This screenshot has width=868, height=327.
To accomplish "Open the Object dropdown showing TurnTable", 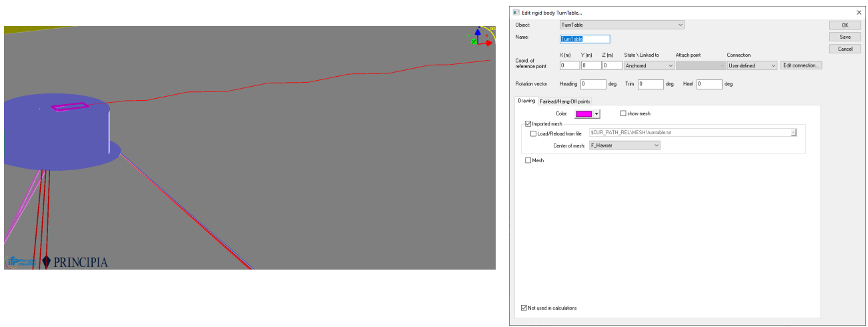I will 622,25.
